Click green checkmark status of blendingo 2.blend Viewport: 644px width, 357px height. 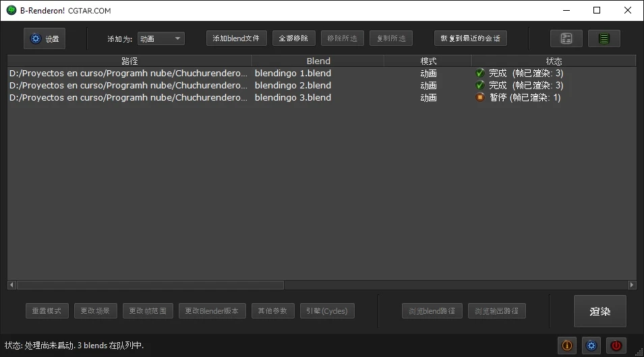(x=480, y=85)
